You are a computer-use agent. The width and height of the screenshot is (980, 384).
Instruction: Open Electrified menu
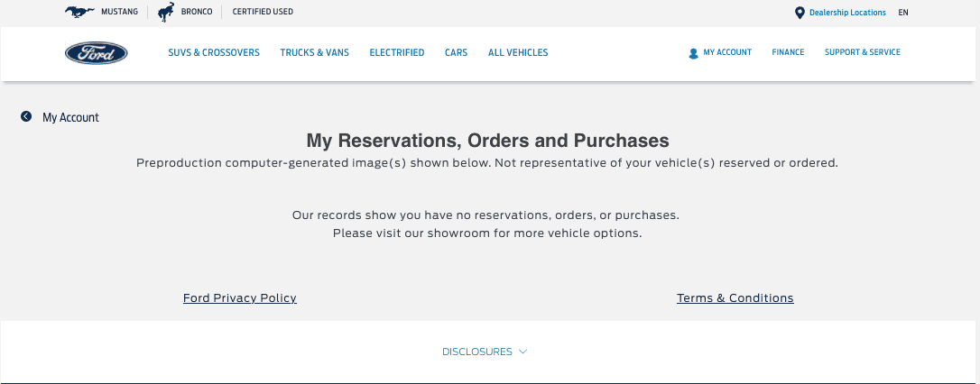pyautogui.click(x=397, y=53)
